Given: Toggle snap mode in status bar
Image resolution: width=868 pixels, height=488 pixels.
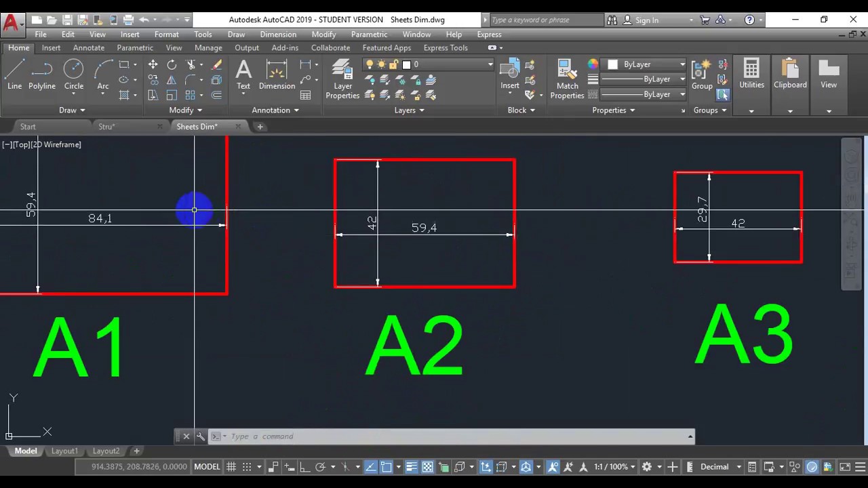Looking at the screenshot, I should tap(247, 466).
